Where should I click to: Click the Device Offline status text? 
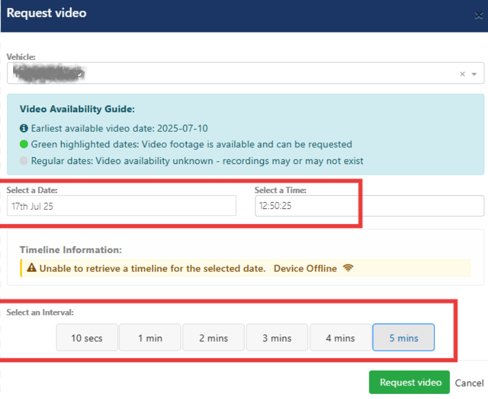pos(305,268)
